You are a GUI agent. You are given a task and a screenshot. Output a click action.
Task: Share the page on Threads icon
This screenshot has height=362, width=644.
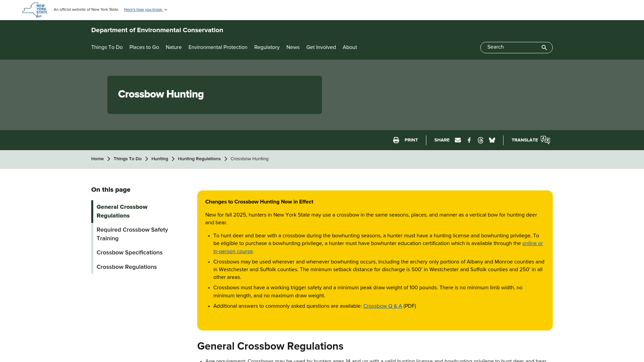point(481,140)
